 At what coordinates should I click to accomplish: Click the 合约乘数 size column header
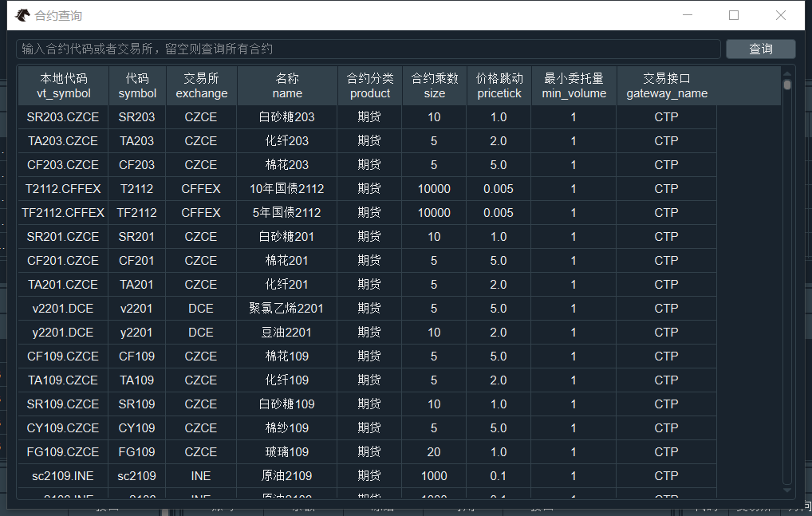[x=434, y=85]
